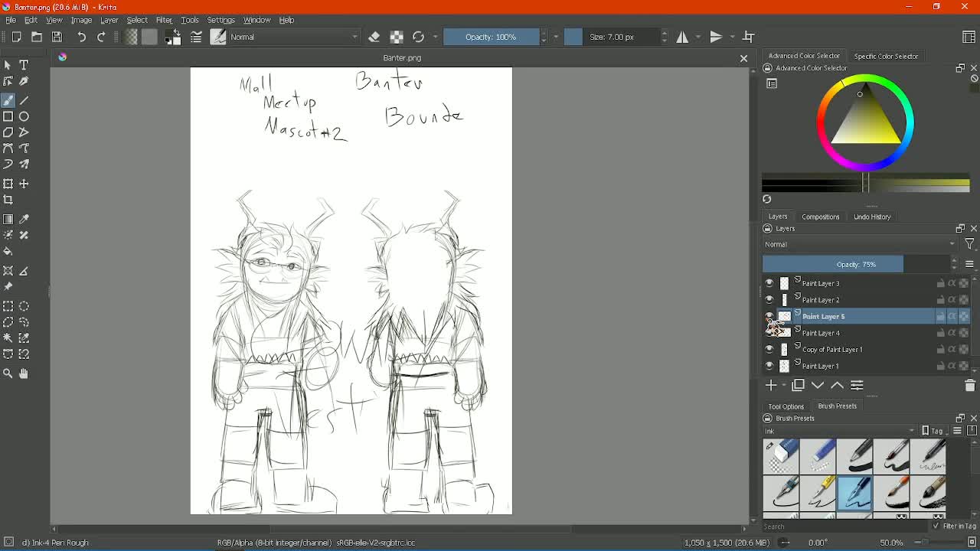The width and height of the screenshot is (980, 551).
Task: Switch to the Tool Options tab
Action: click(x=786, y=406)
